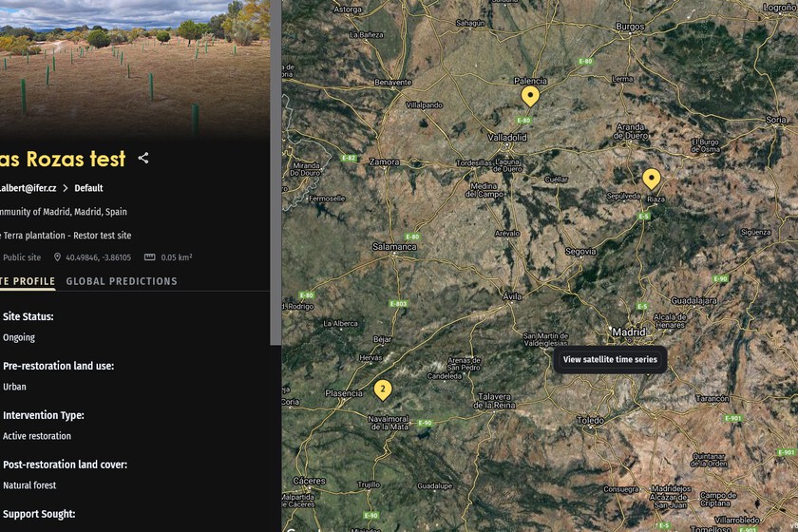
Task: Click the plantation header photo
Action: [x=135, y=68]
